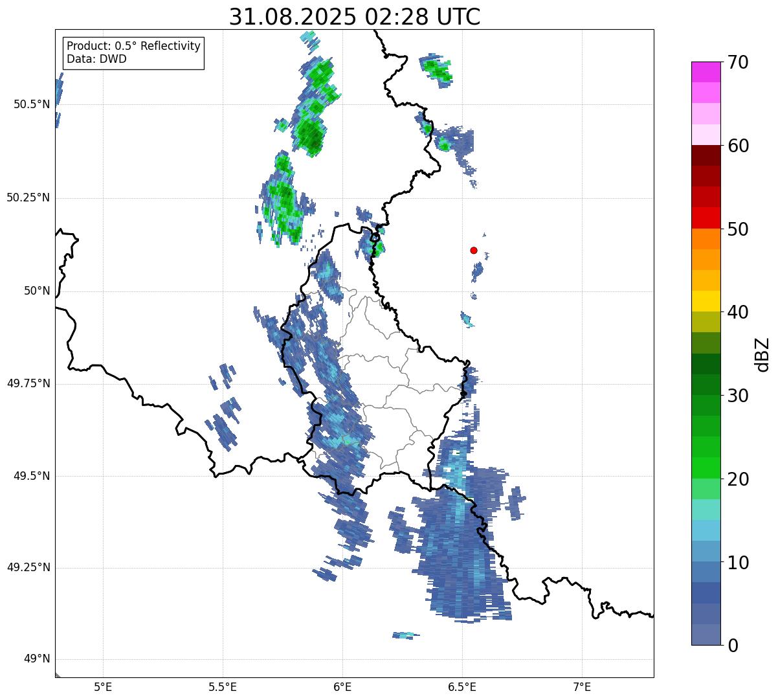Click the 5°E longitude label
Viewport: 778px width, 700px height.
tap(103, 687)
